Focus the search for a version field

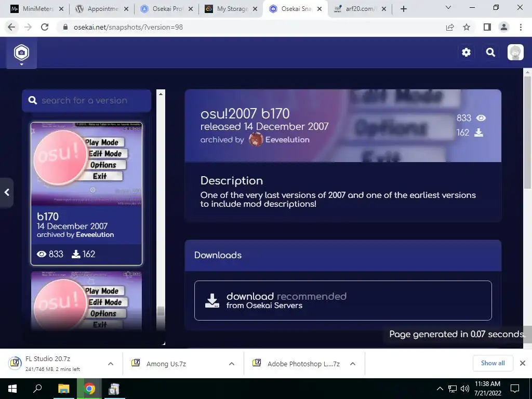(x=87, y=100)
